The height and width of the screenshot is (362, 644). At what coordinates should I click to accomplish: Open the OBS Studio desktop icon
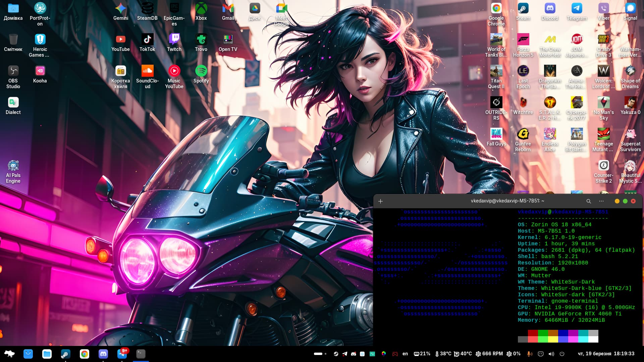tap(13, 71)
